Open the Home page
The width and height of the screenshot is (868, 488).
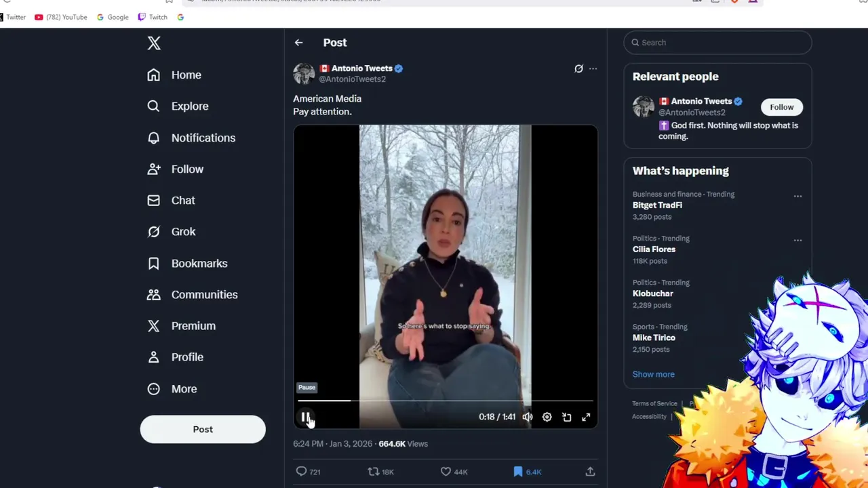174,75
